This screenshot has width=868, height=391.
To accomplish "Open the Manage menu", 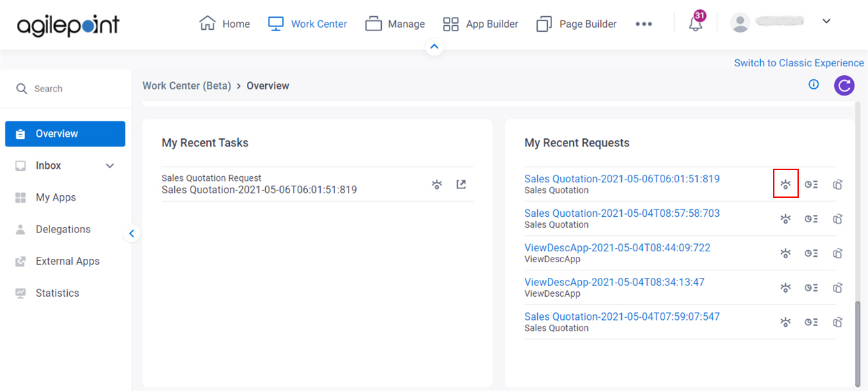I will click(395, 24).
